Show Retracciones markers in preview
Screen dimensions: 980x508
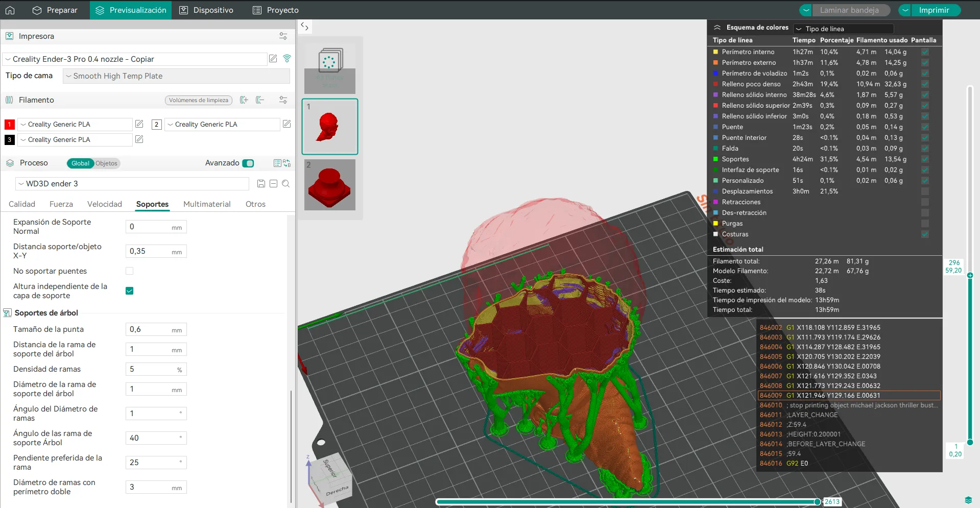click(x=925, y=202)
